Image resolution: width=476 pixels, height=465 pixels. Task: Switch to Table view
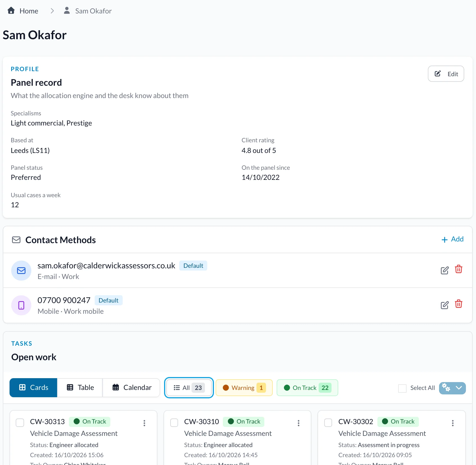(x=80, y=387)
